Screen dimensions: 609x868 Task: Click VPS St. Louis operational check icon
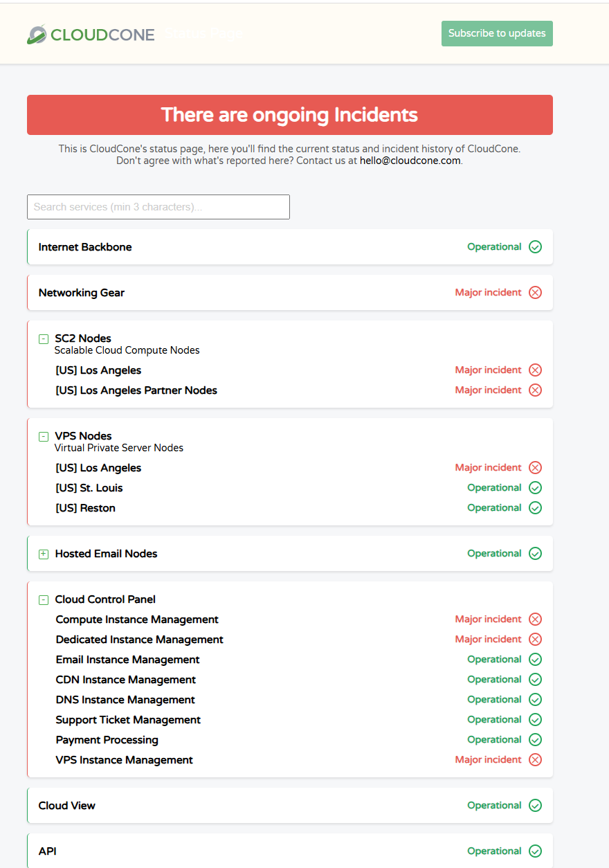tap(535, 488)
